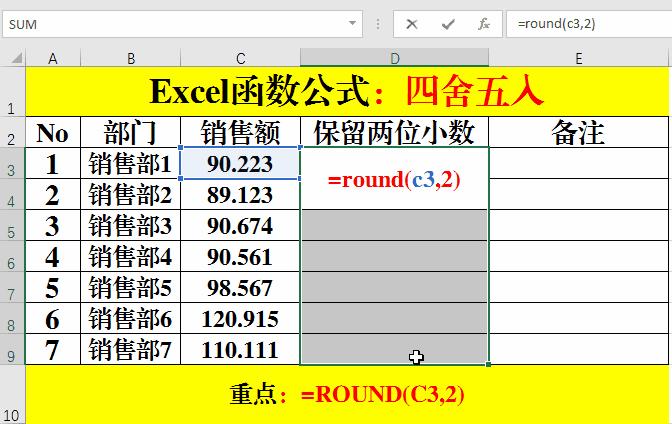Screen dimensions: 672x424
Task: Select row 9 header
Action: [x=12, y=349]
